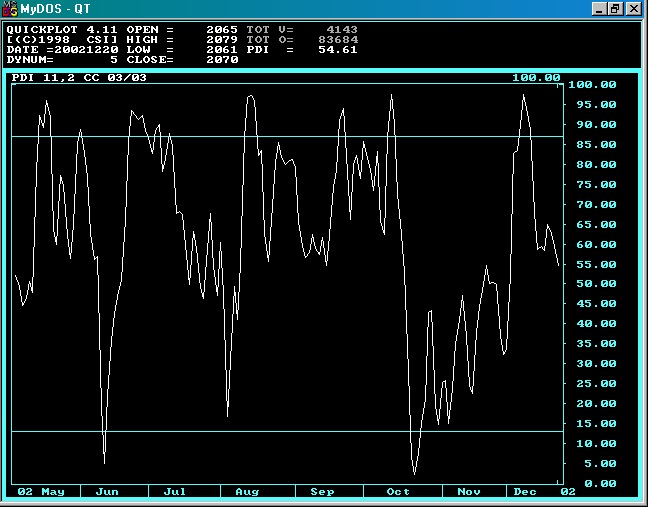Viewport: 648px width, 507px height.
Task: Click the Nov month label
Action: [x=469, y=492]
